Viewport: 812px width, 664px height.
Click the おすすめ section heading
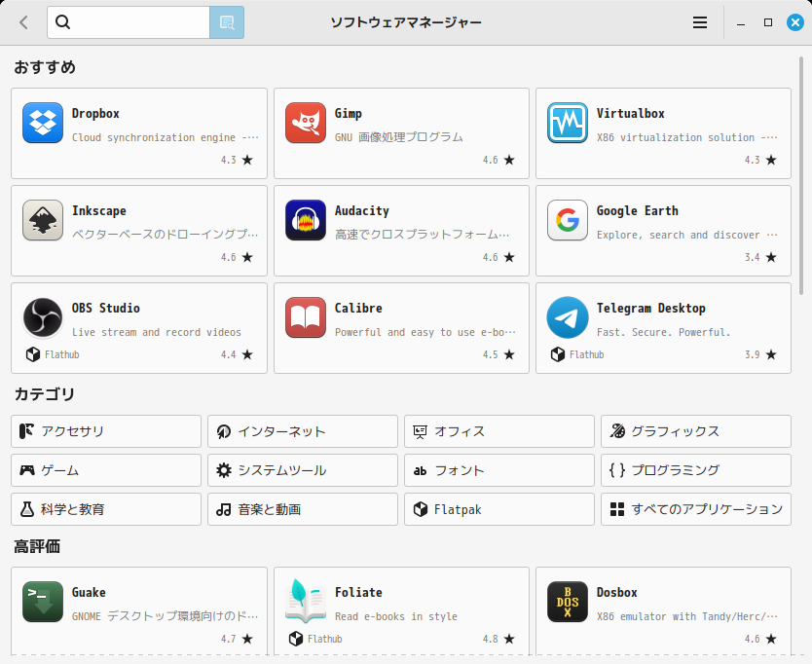point(45,67)
